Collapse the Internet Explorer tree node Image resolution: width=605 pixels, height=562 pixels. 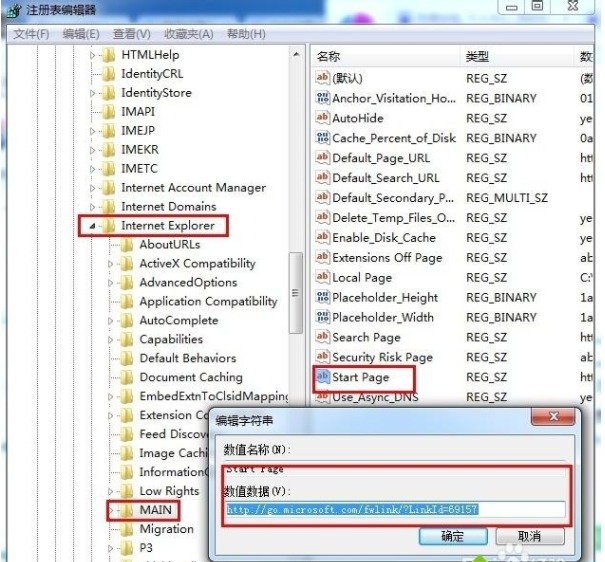pos(92,226)
